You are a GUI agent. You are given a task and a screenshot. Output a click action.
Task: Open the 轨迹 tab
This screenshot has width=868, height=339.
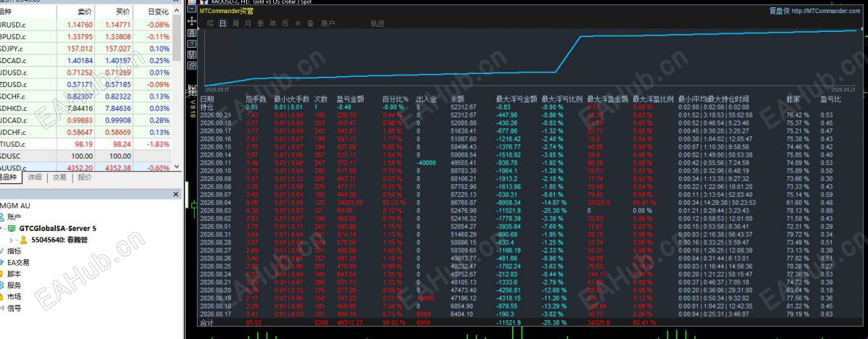[x=377, y=23]
